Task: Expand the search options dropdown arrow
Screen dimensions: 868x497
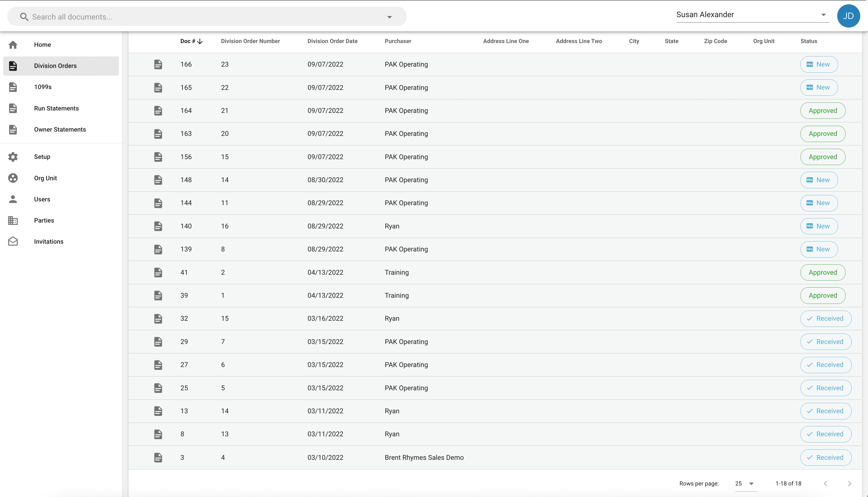Action: click(389, 17)
